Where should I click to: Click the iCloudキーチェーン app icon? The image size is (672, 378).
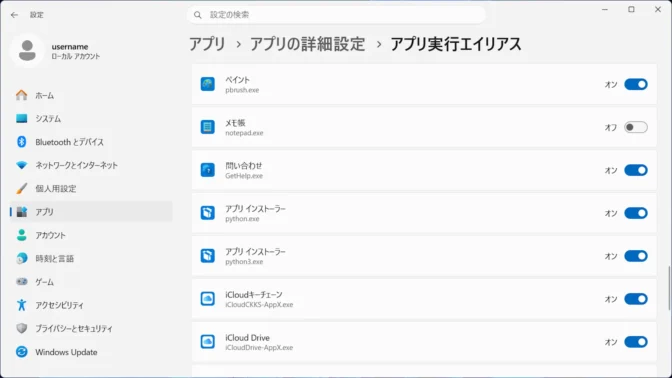[207, 299]
